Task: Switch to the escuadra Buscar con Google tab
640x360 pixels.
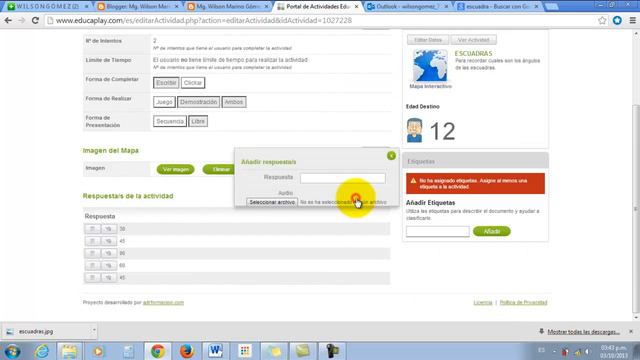Action: (499, 7)
